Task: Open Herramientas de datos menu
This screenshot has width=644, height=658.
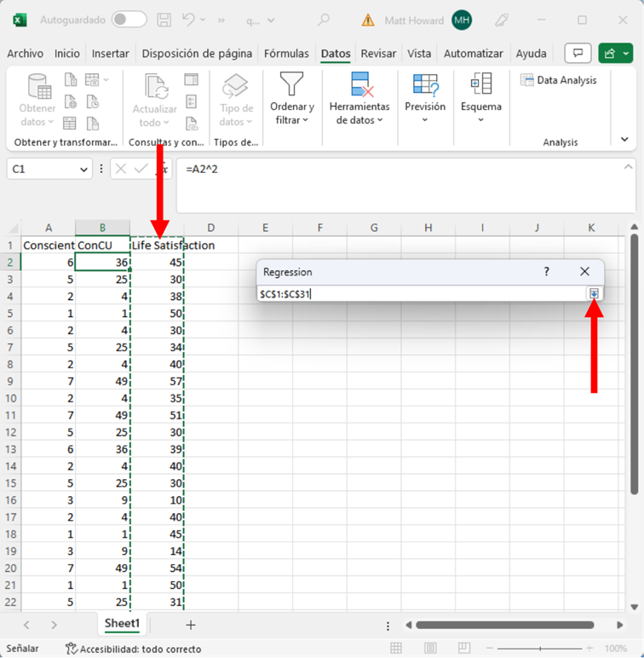Action: point(359,99)
